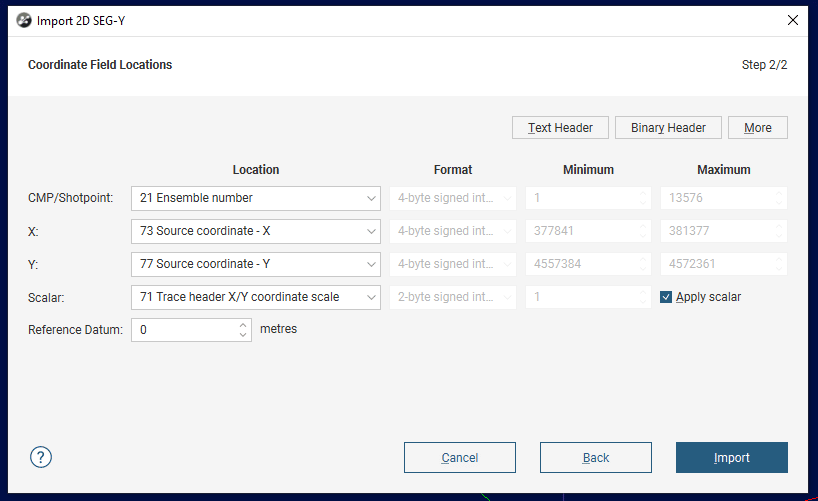The width and height of the screenshot is (818, 501).
Task: Click into the Reference Datum value field
Action: pos(184,330)
